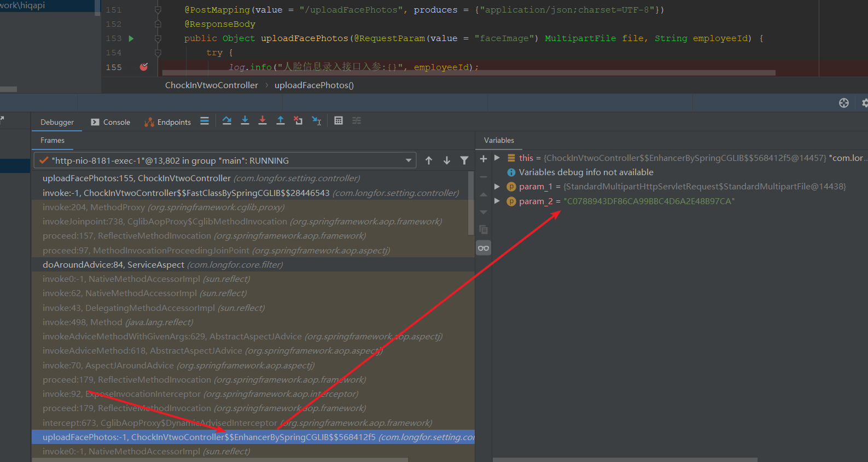Expand the param_1 variable node
Screen dimensions: 868x462
point(497,186)
